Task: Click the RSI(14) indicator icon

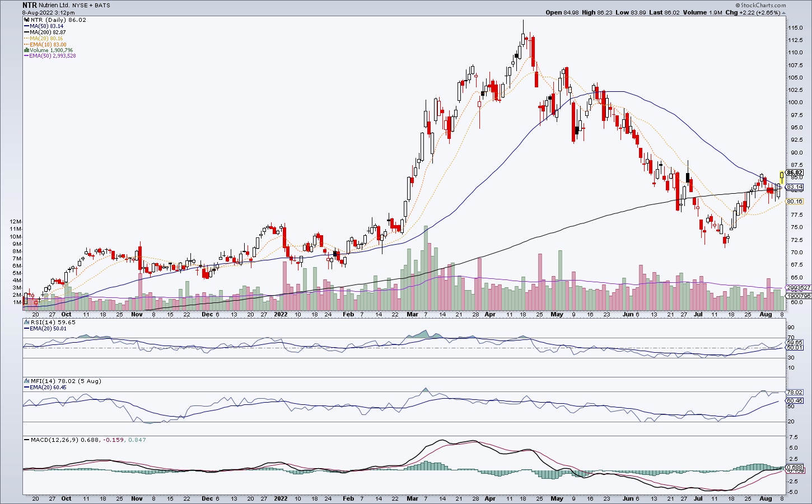Action: [26, 323]
